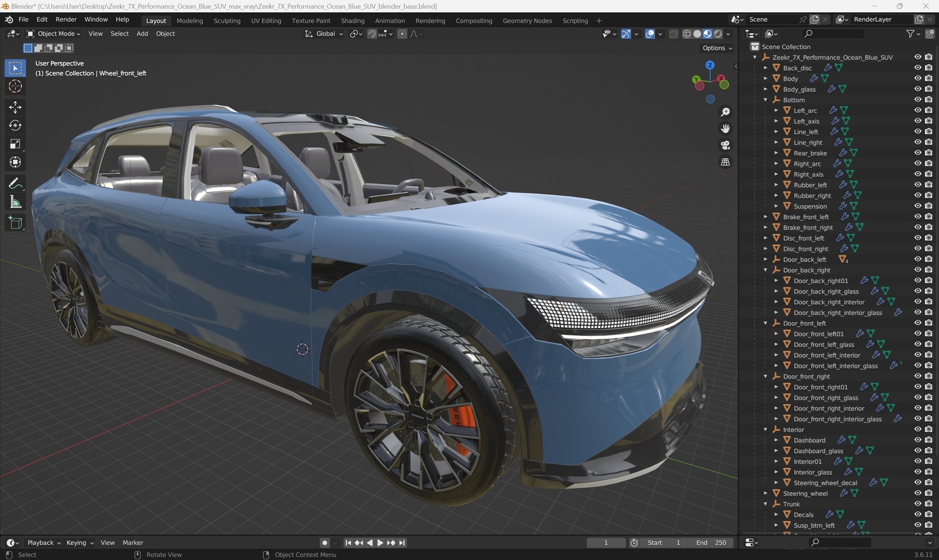
Task: Click the End frame 250 field
Action: pos(711,543)
